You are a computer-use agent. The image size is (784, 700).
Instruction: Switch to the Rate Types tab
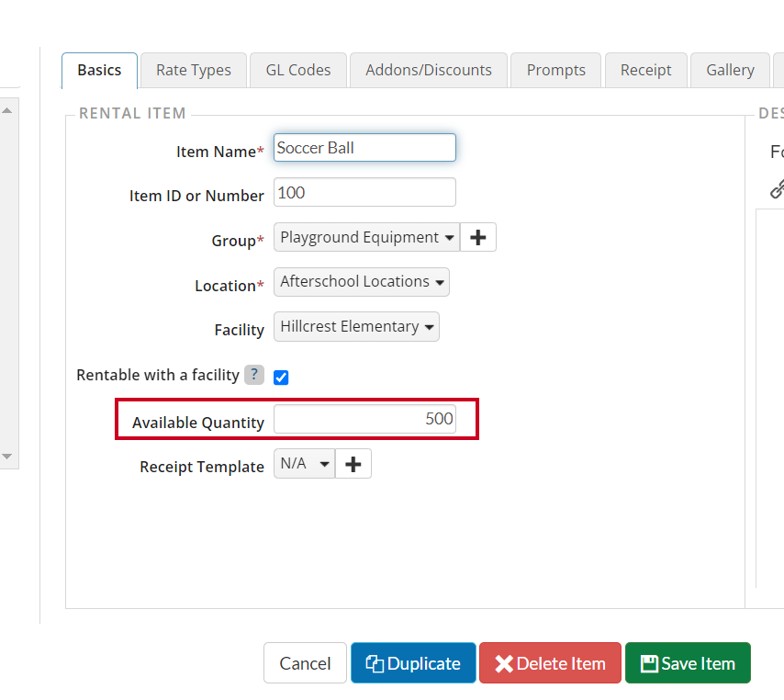194,71
